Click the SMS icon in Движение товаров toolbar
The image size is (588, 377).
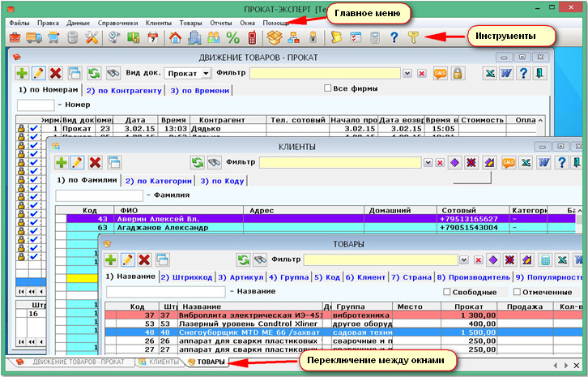pyautogui.click(x=441, y=74)
